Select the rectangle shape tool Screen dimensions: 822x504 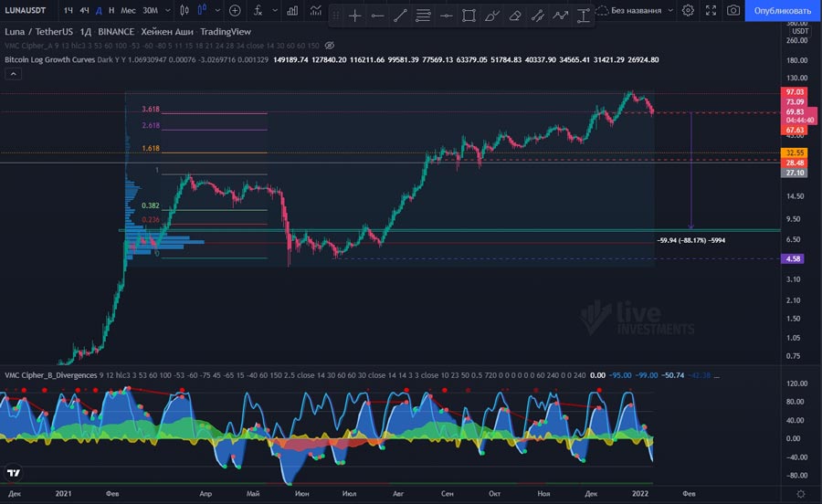pyautogui.click(x=469, y=16)
